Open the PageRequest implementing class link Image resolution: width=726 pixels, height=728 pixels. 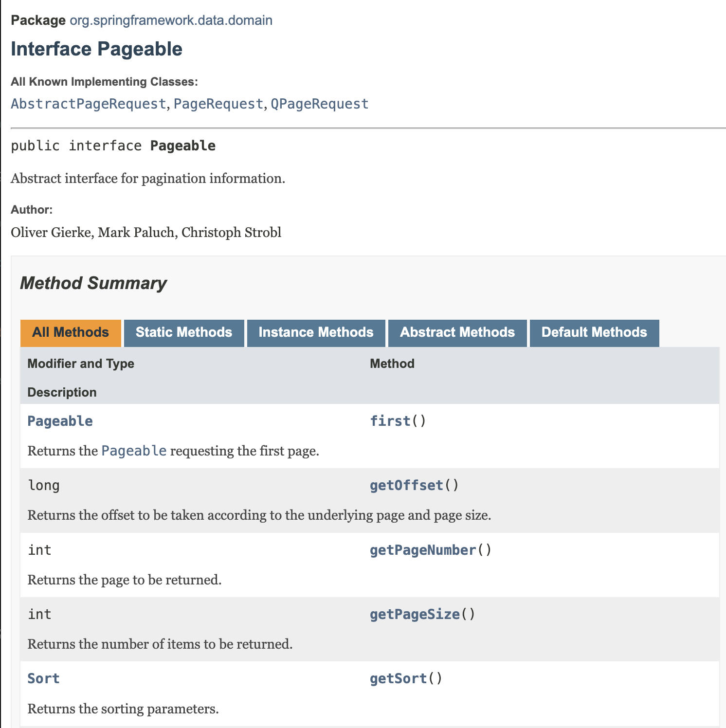pos(218,104)
